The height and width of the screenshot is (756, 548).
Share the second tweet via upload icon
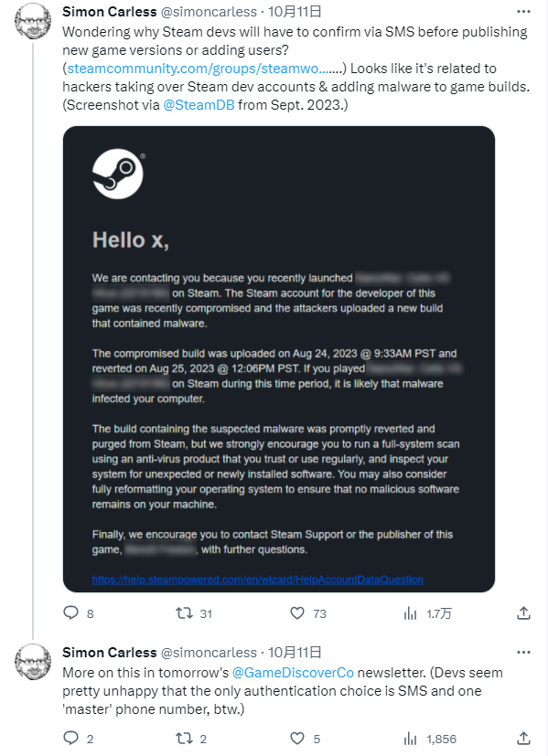[523, 738]
